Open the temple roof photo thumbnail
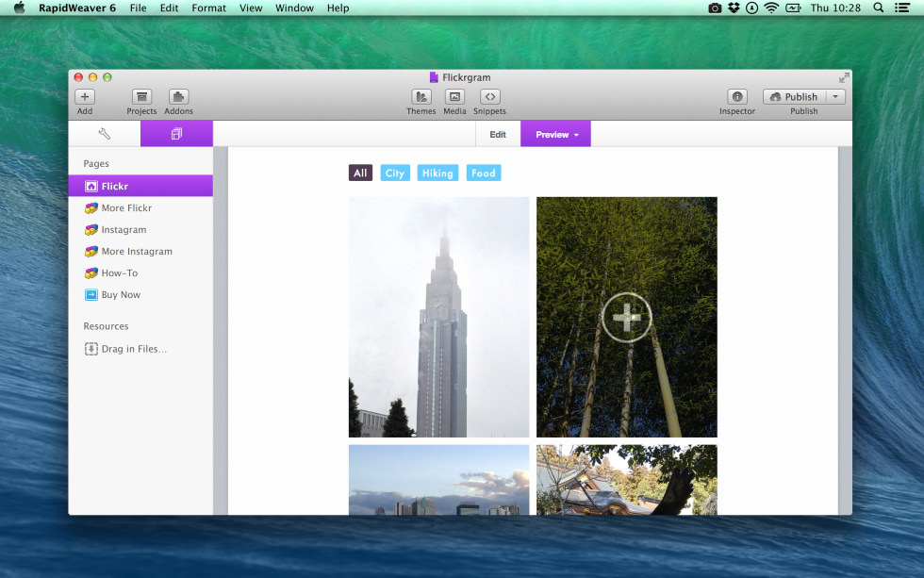This screenshot has width=924, height=578. (x=626, y=480)
